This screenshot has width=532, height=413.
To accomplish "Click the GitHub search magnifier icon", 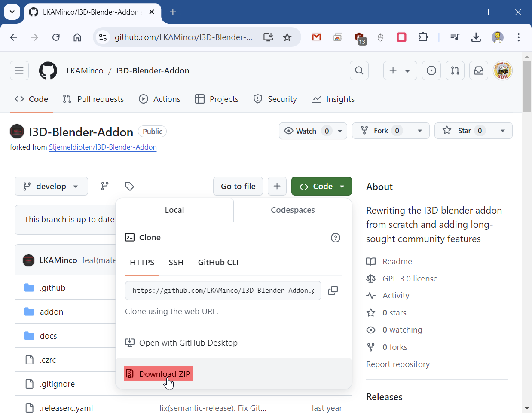I will (x=359, y=70).
